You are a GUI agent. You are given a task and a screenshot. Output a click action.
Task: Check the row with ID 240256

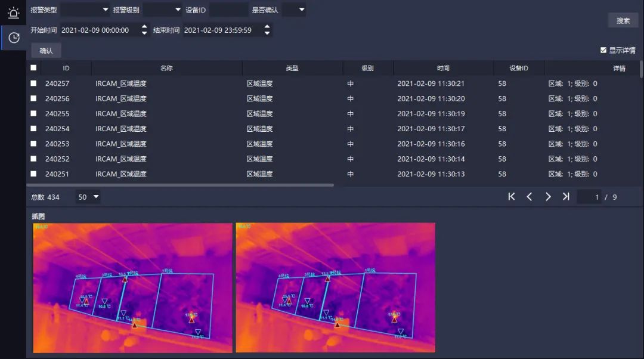(x=33, y=98)
